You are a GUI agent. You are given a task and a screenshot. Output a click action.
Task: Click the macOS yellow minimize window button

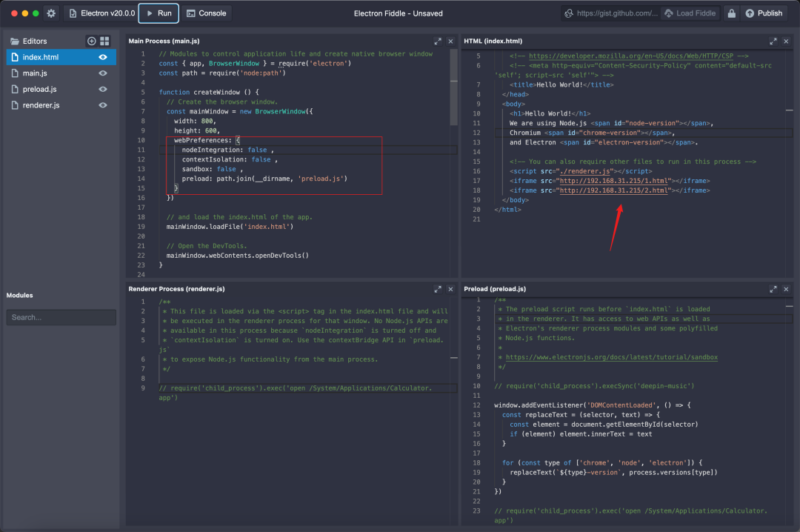pos(25,13)
